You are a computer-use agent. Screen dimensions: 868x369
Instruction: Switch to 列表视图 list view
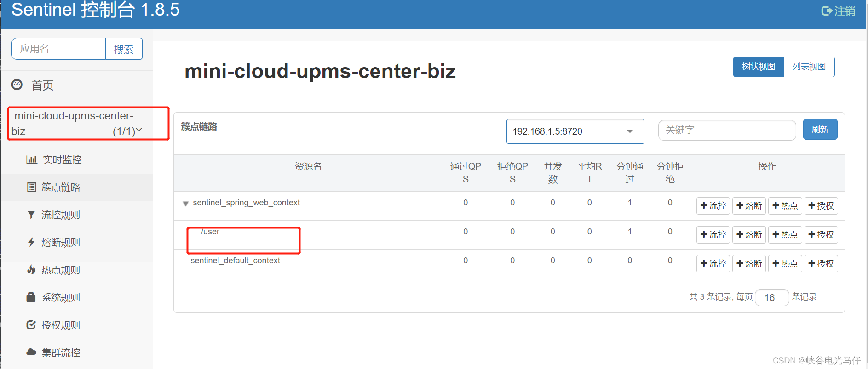click(x=809, y=67)
